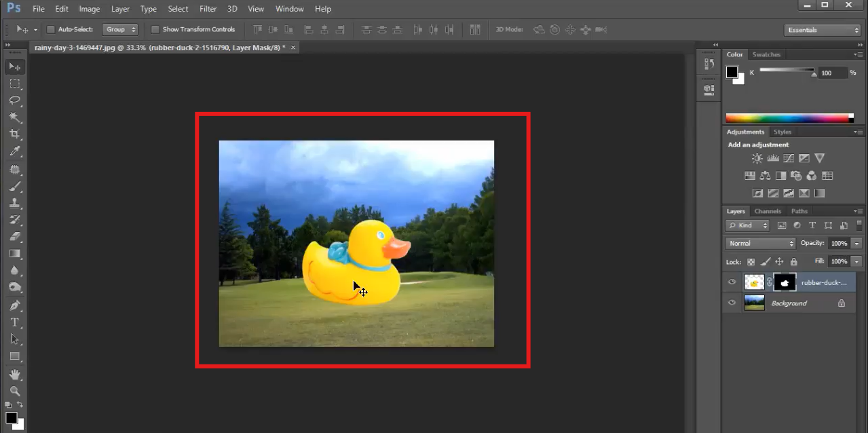The image size is (868, 433).
Task: Open the Normal blend mode dropdown
Action: (759, 244)
